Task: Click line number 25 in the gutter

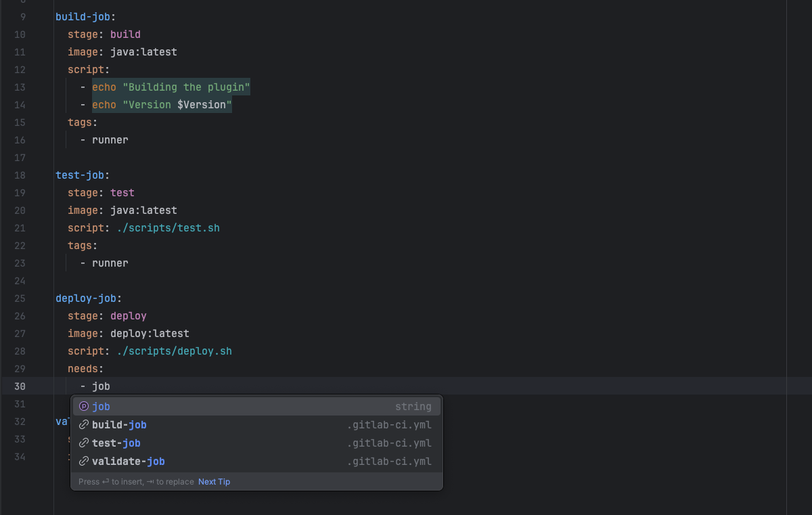Action: click(x=20, y=298)
